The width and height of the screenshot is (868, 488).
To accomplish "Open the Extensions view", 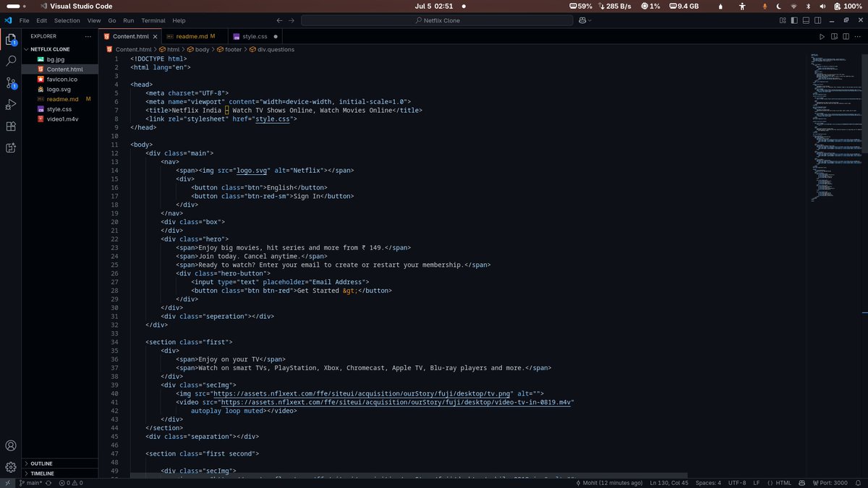I will click(11, 127).
